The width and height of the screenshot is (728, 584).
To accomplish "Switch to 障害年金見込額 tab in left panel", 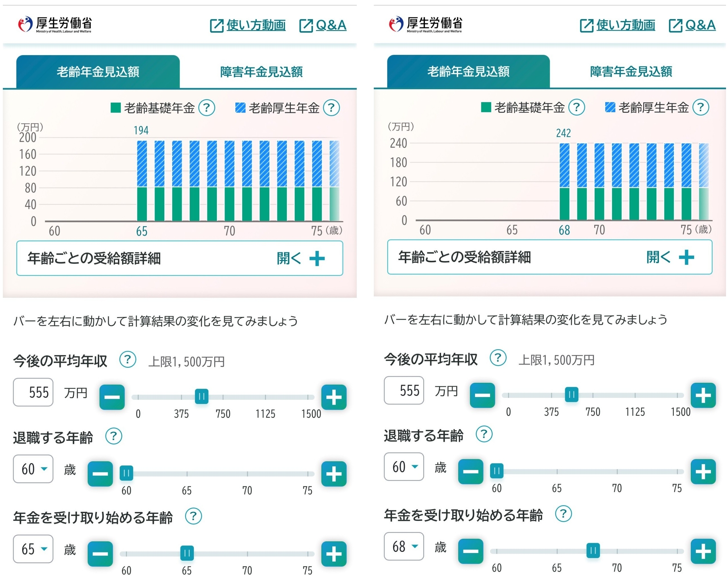I will pyautogui.click(x=261, y=72).
